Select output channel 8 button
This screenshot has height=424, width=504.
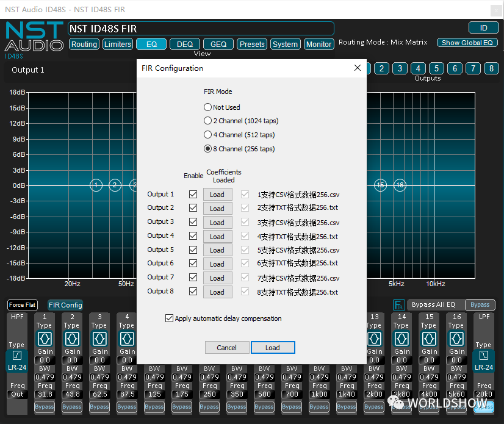pyautogui.click(x=491, y=68)
